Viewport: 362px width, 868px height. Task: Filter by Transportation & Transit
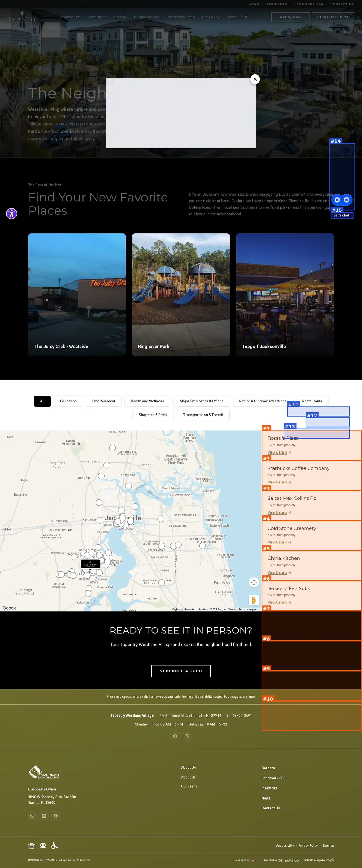[203, 415]
